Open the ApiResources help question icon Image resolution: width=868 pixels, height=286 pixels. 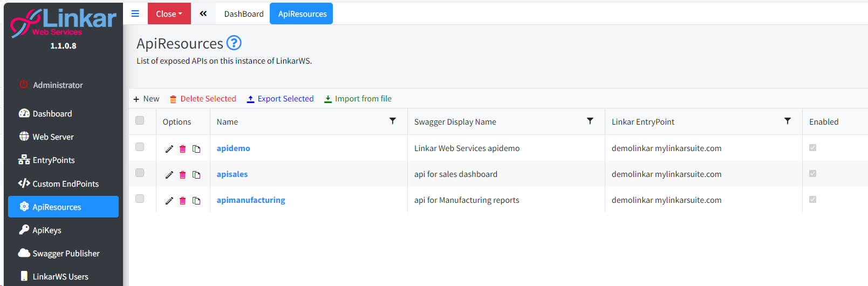[234, 43]
